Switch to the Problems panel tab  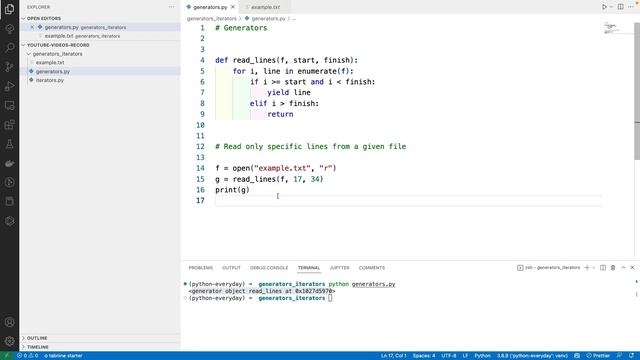[200, 268]
